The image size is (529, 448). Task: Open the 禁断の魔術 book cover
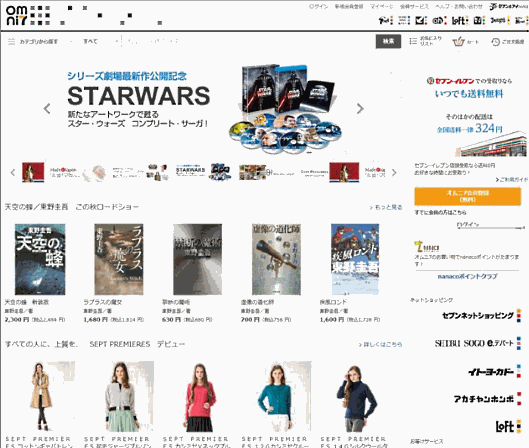pyautogui.click(x=198, y=259)
